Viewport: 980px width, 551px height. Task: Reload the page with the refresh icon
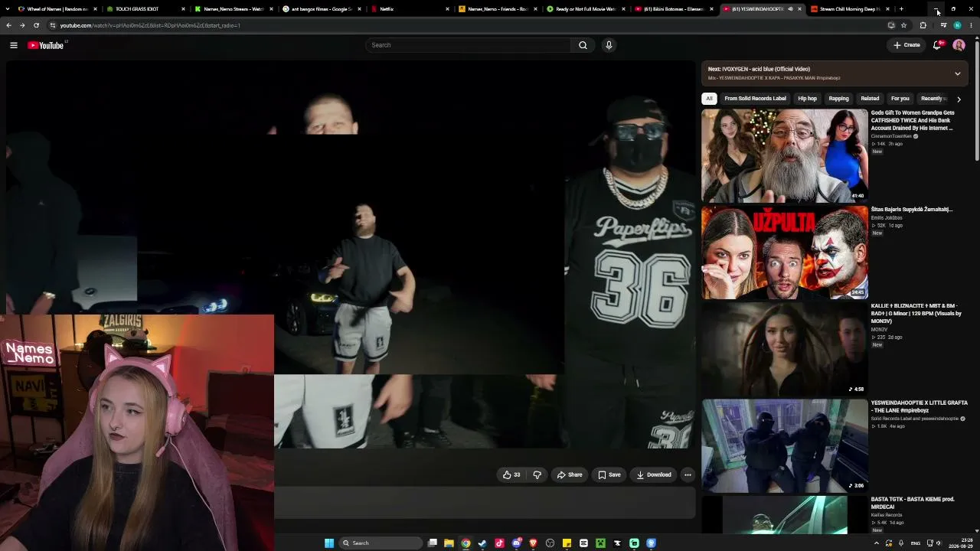36,25
